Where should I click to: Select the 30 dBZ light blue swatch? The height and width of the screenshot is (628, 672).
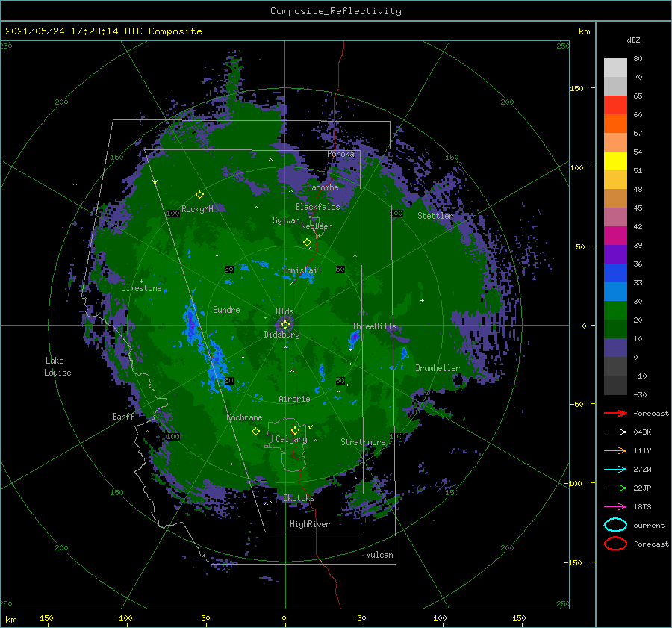pos(615,291)
